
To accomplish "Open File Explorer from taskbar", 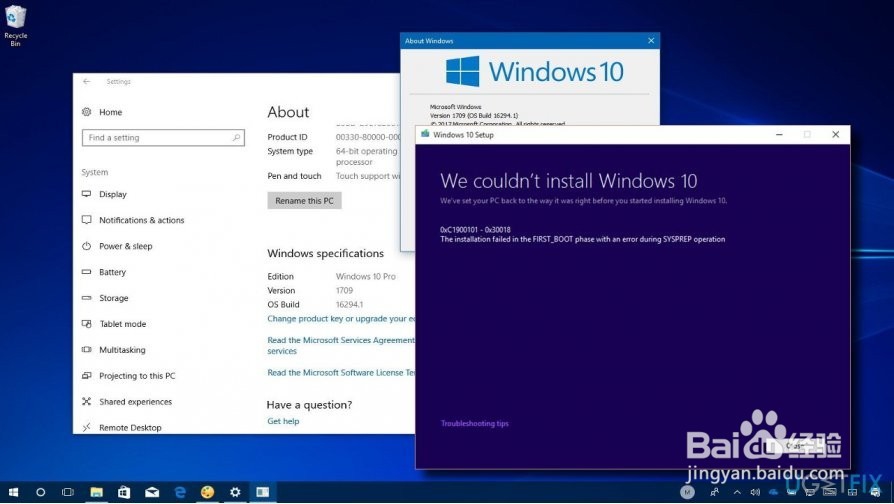I will 96,492.
